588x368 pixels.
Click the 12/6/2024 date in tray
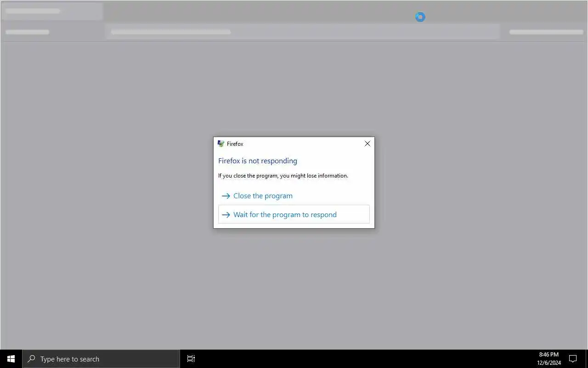[x=549, y=363]
